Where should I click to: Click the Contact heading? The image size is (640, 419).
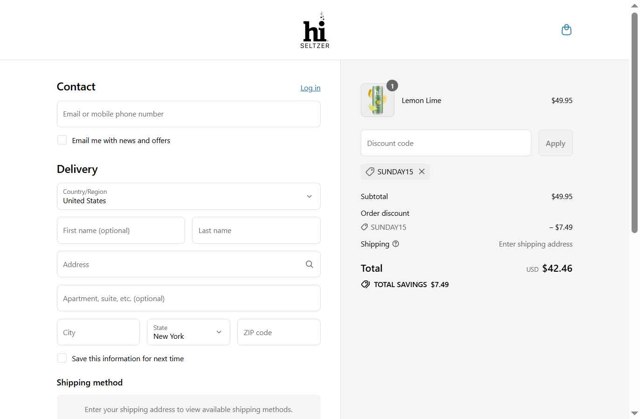pos(76,86)
